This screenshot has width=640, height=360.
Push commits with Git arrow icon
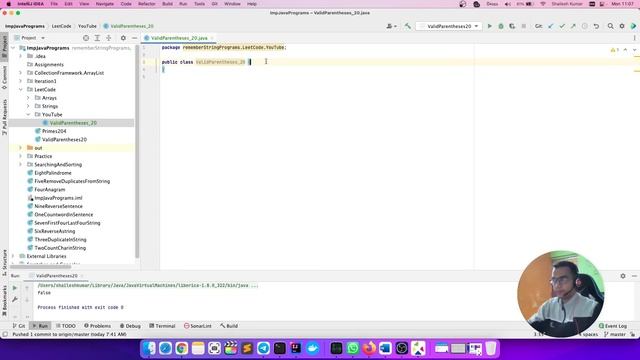(573, 26)
